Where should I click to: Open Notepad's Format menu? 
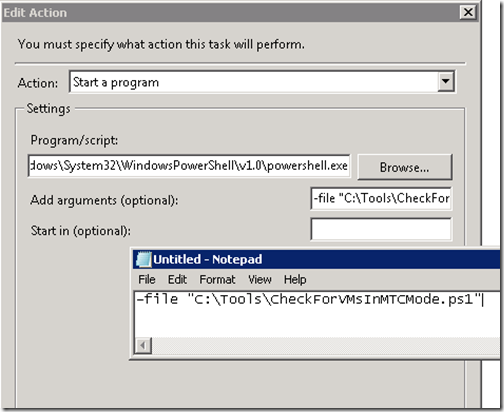217,279
